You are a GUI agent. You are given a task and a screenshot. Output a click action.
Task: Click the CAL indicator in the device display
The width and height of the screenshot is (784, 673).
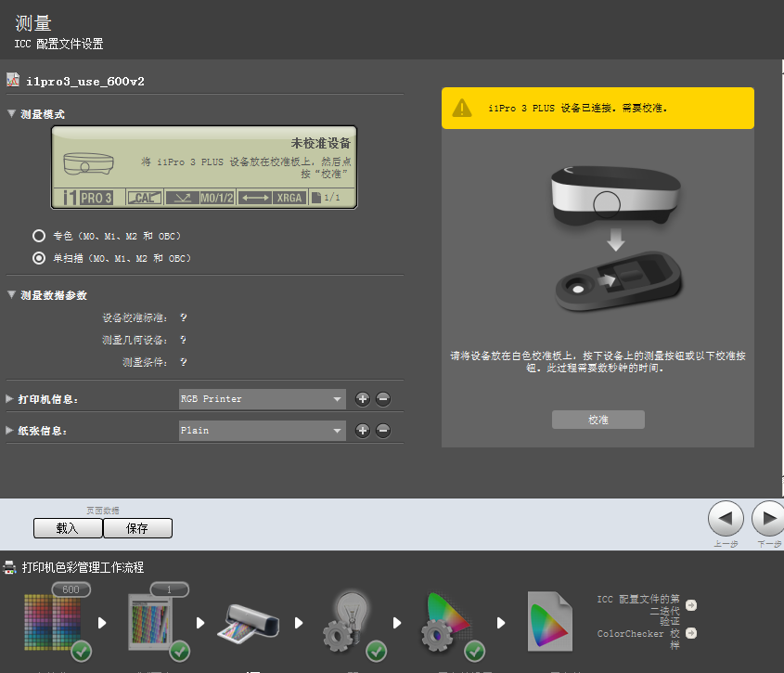coord(144,198)
